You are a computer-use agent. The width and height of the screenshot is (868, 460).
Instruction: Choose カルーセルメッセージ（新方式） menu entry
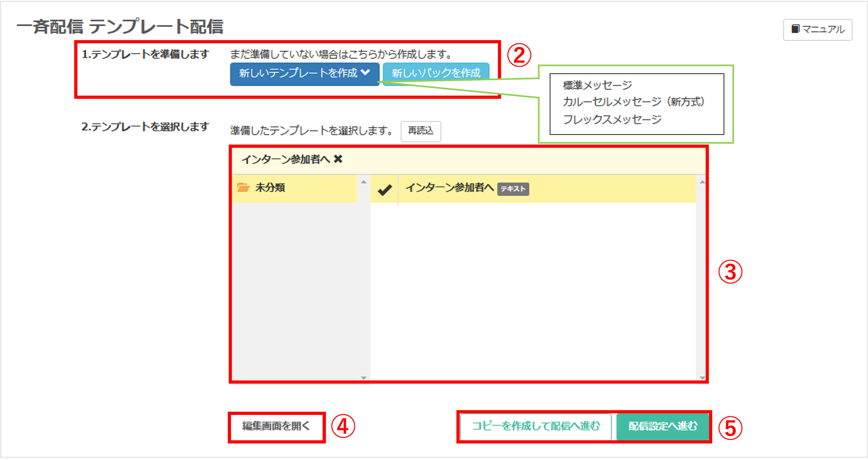click(633, 102)
